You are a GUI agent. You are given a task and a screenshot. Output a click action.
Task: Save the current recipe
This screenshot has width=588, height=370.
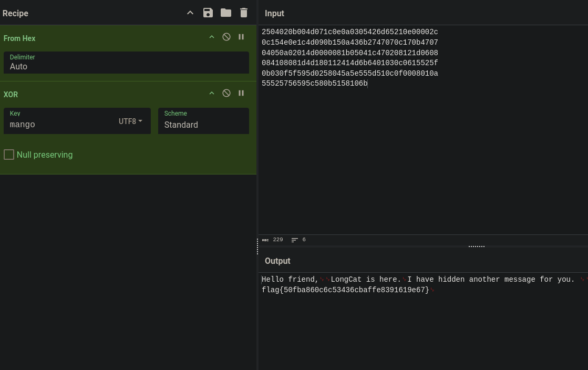click(208, 13)
